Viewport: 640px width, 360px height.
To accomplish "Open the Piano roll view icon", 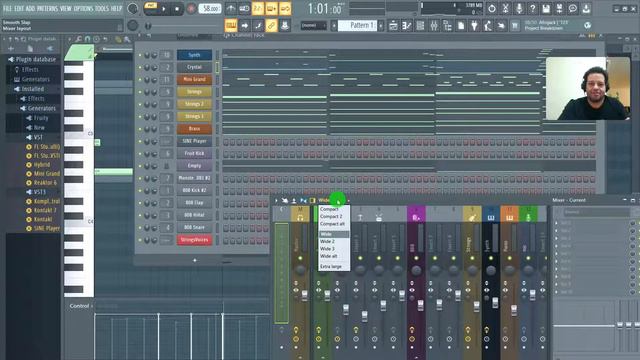I will click(407, 25).
